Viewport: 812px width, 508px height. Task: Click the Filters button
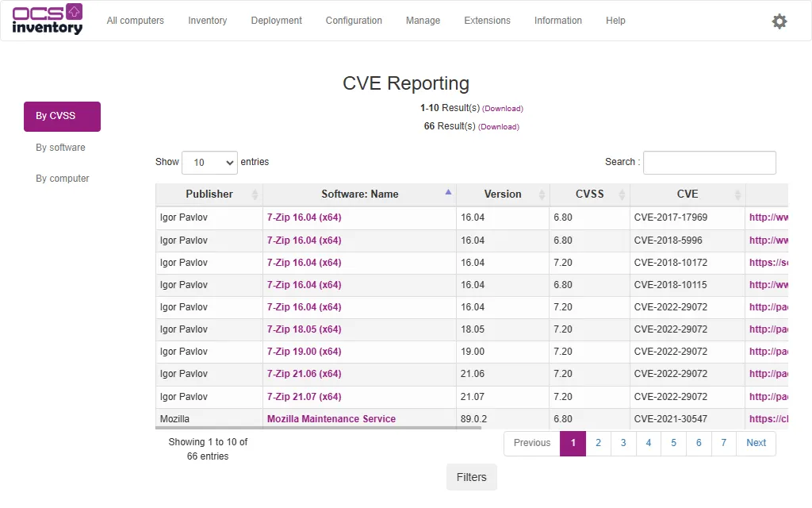tap(472, 477)
